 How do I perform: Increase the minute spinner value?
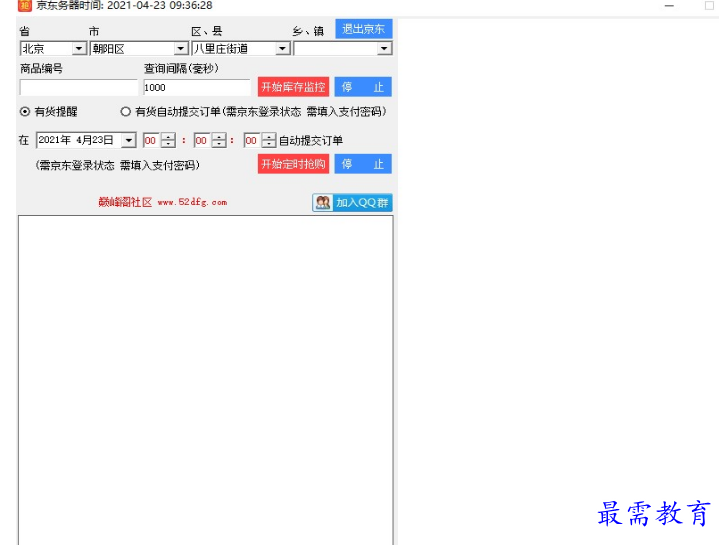pos(219,137)
